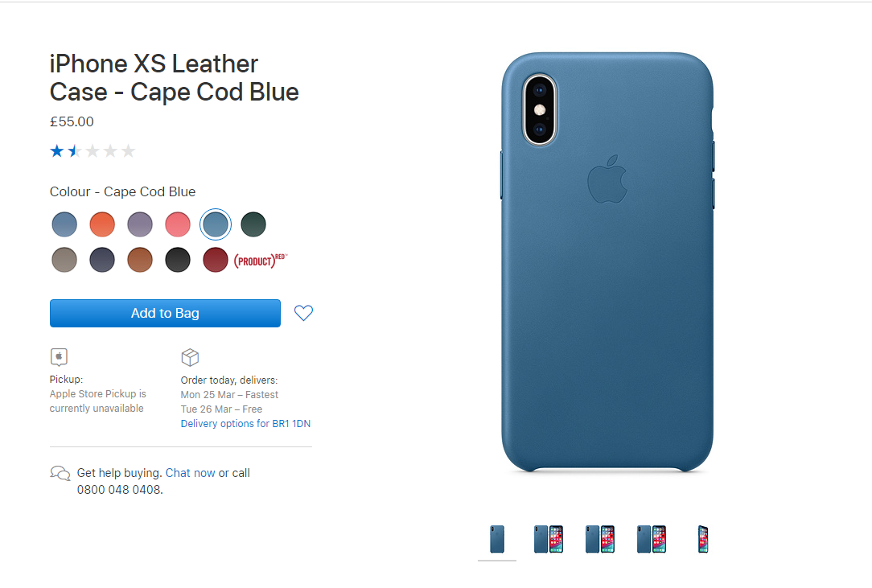Click the delivery box icon
This screenshot has height=588, width=872.
[x=190, y=357]
